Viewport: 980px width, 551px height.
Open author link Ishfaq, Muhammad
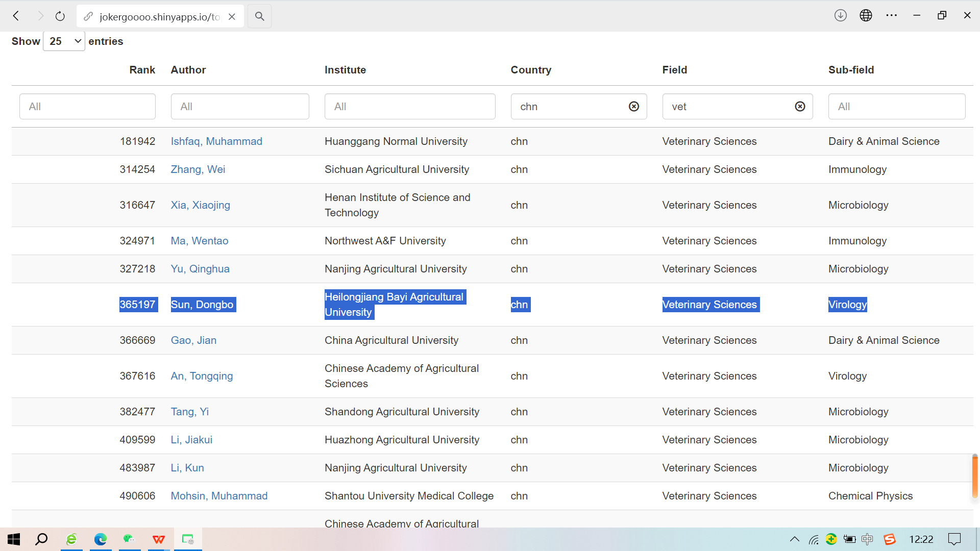pyautogui.click(x=216, y=141)
